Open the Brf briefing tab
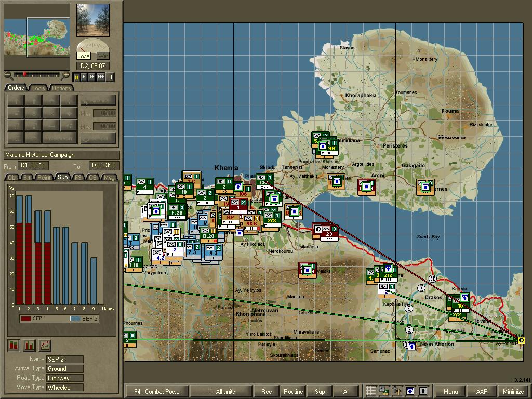Image resolution: width=532 pixels, height=399 pixels. [x=27, y=178]
